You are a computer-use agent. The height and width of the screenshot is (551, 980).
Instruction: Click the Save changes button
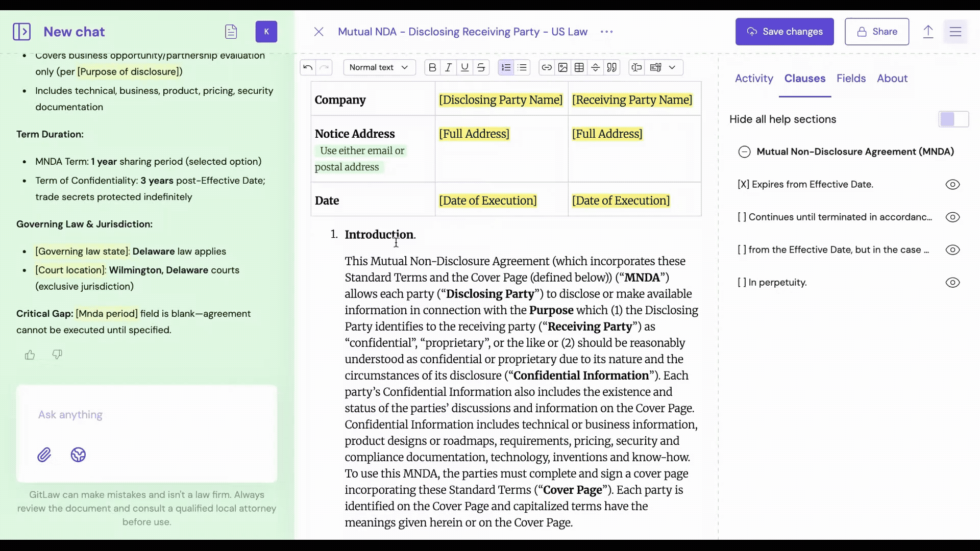point(785,32)
